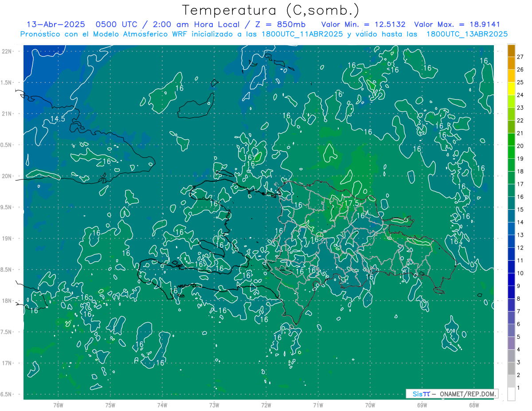Click the bright yellow swatch in the colorbar
The height and width of the screenshot is (411, 532).
click(x=511, y=89)
